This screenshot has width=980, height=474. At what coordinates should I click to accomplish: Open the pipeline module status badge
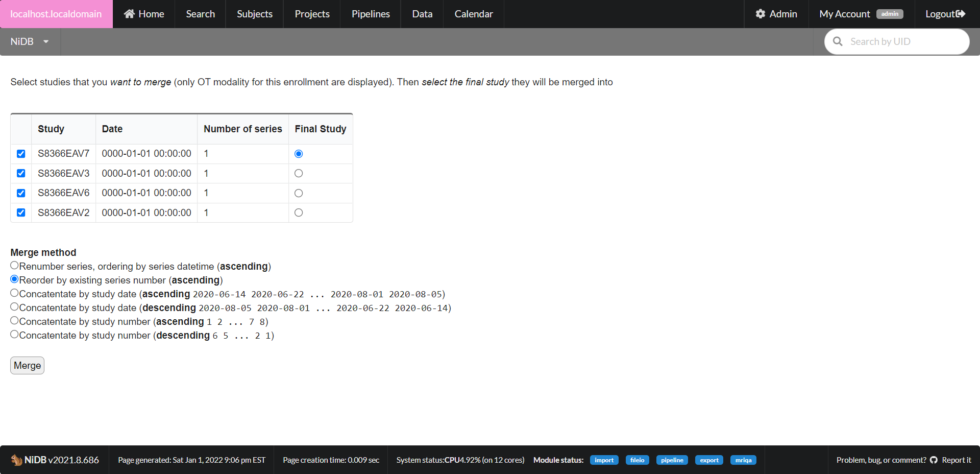[x=672, y=460]
